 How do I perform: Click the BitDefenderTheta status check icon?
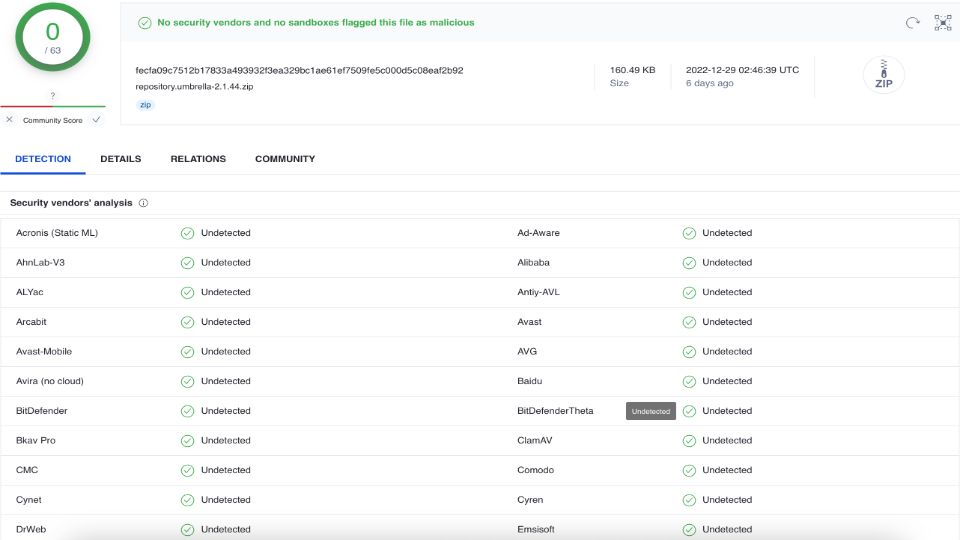[x=689, y=411]
